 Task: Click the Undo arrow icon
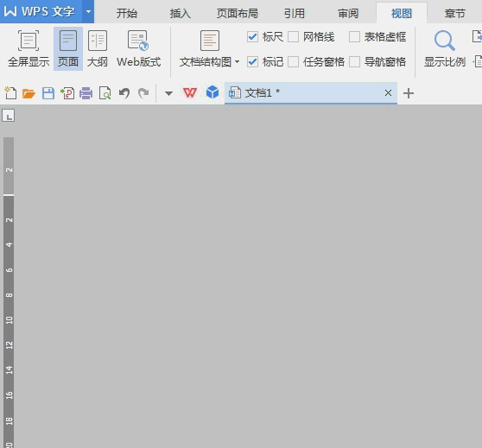coord(124,93)
